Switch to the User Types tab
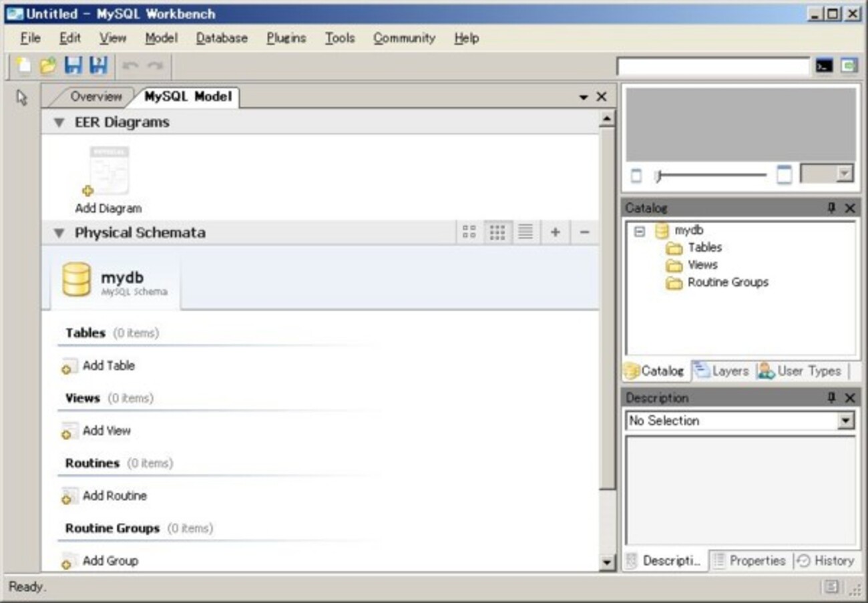The image size is (868, 603). (800, 371)
